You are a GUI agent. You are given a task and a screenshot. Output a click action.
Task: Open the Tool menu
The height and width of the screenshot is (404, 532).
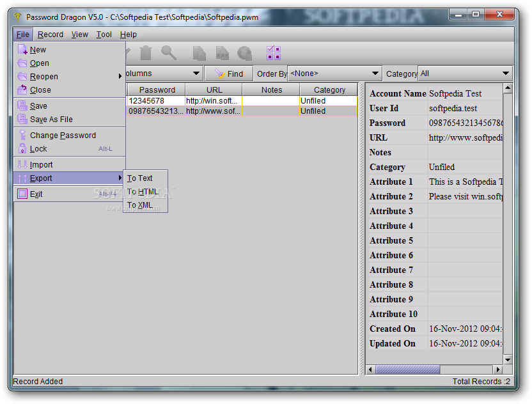(x=104, y=35)
